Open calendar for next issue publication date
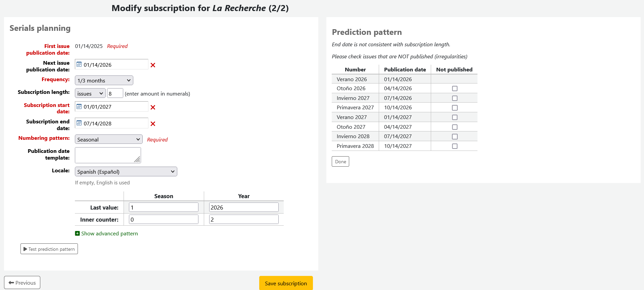Screen dimensions: 644x290 pos(79,64)
